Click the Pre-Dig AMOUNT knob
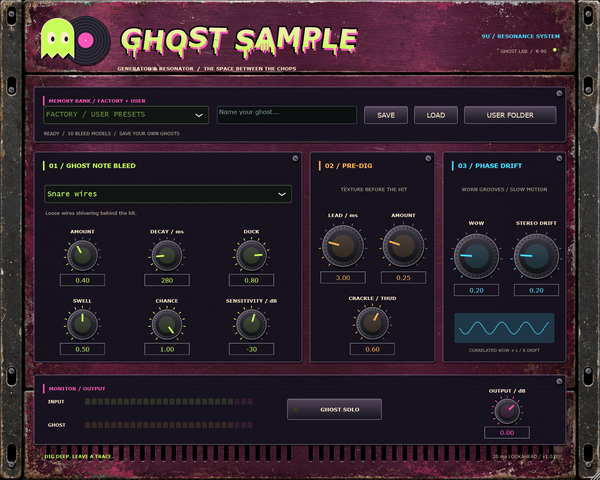 pos(403,246)
